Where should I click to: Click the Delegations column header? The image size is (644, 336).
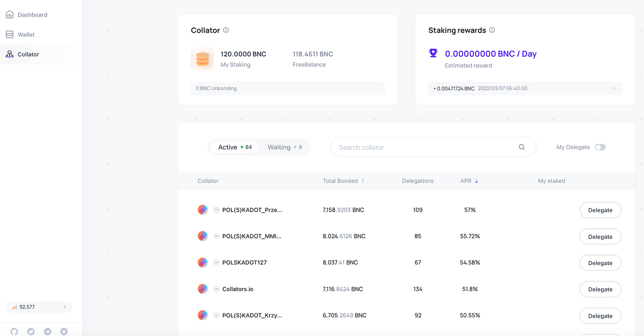(418, 181)
